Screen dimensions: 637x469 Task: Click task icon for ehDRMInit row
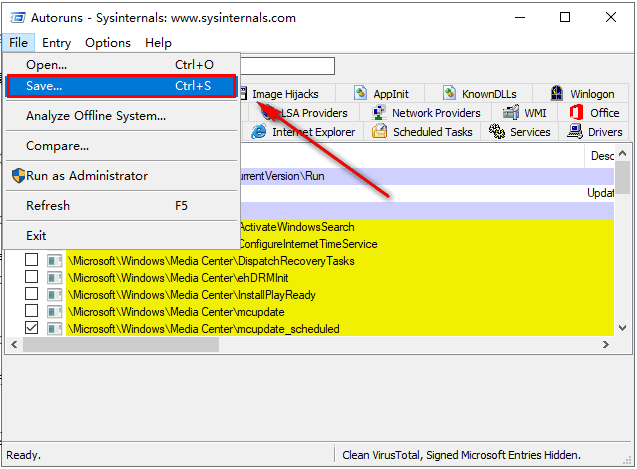point(54,278)
